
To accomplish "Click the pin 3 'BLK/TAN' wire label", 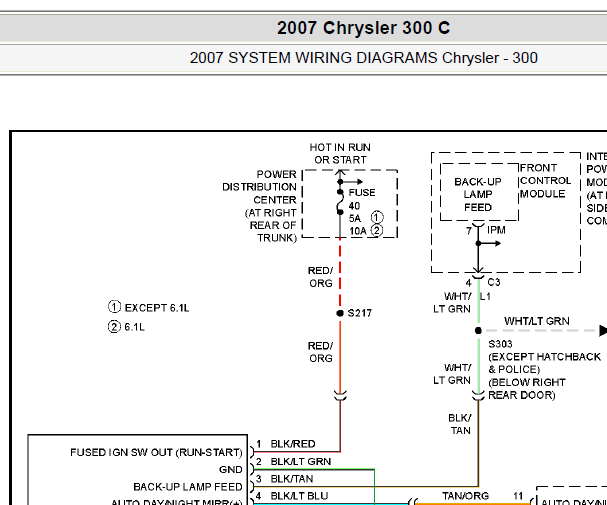I will (x=292, y=479).
